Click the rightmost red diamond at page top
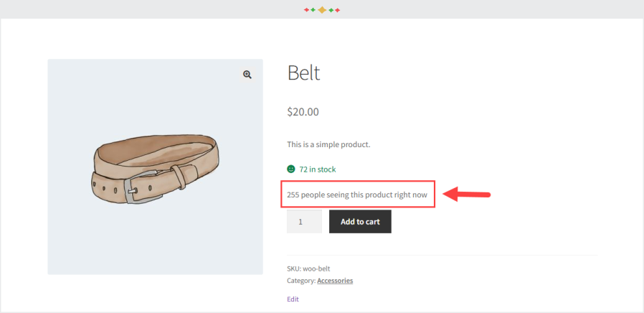This screenshot has height=313, width=644. click(x=338, y=10)
